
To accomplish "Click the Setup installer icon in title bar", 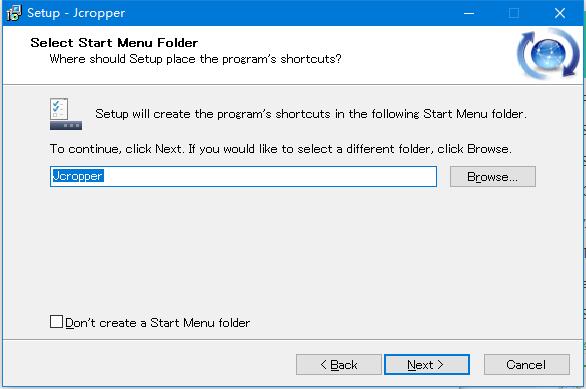I will 14,13.
